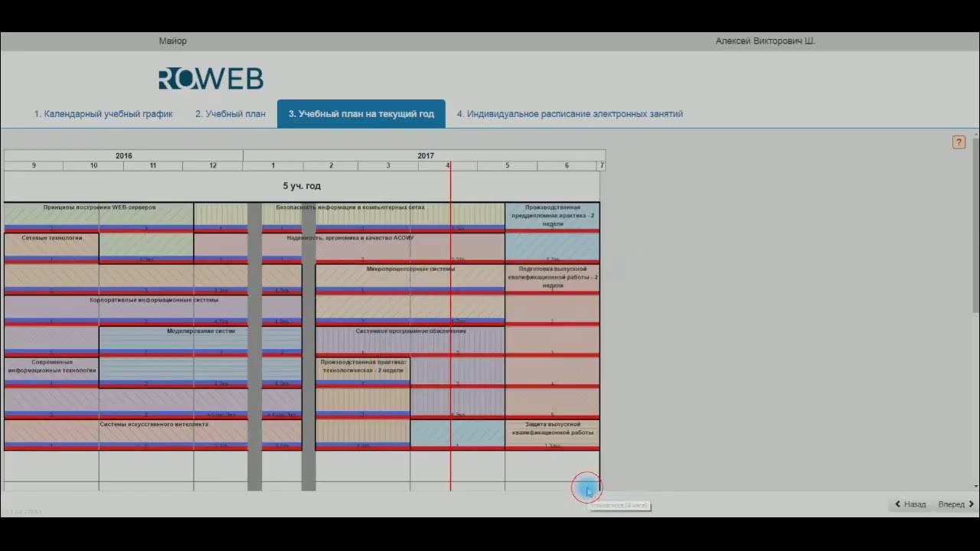Click scrollbar up arrow at top right

[x=976, y=135]
